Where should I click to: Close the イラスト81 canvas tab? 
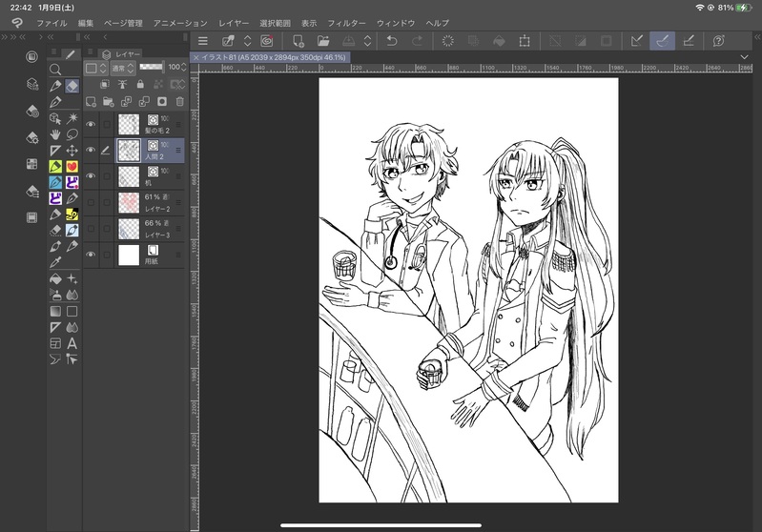[196, 57]
